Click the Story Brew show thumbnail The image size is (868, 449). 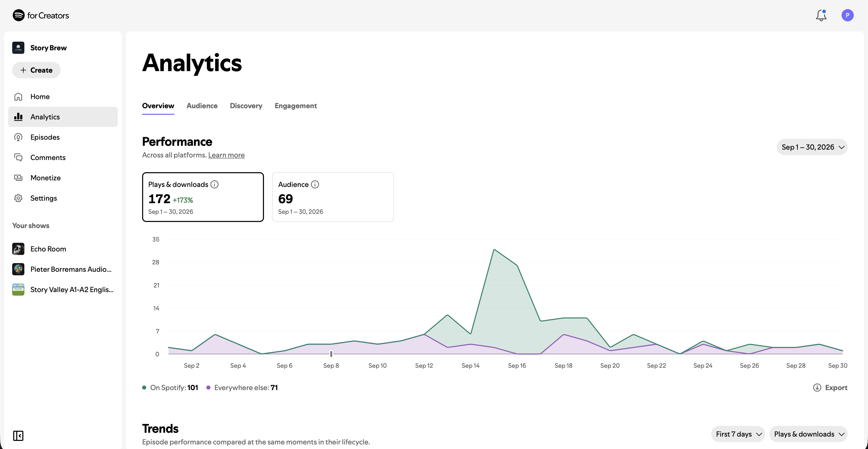(18, 48)
